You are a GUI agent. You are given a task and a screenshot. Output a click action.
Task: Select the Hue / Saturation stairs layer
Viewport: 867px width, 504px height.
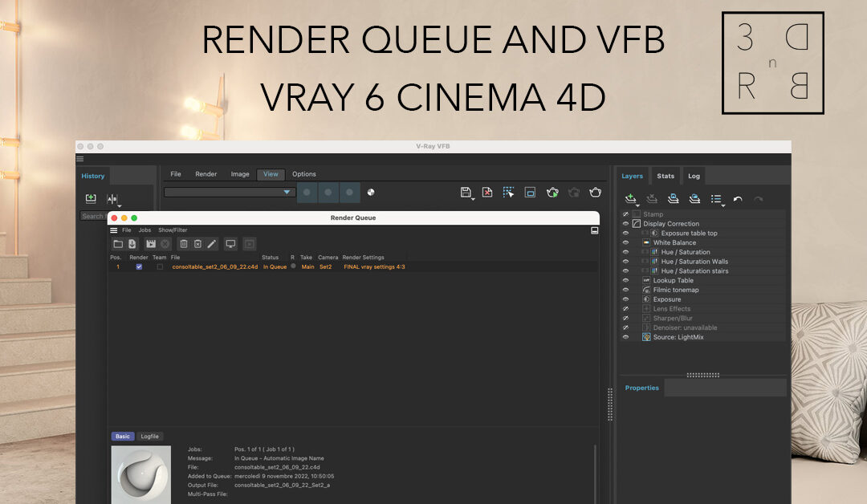[x=694, y=270]
